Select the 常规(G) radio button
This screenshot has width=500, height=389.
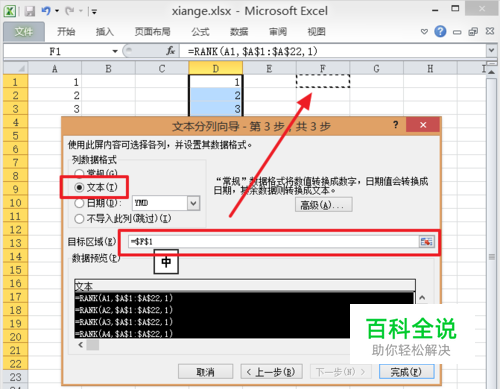(x=79, y=173)
